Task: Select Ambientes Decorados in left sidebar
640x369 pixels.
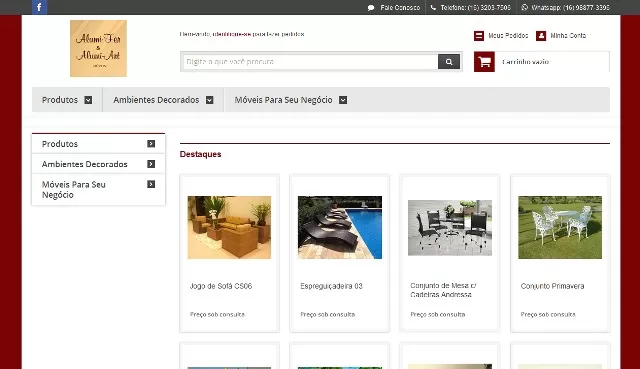Action: (x=84, y=164)
